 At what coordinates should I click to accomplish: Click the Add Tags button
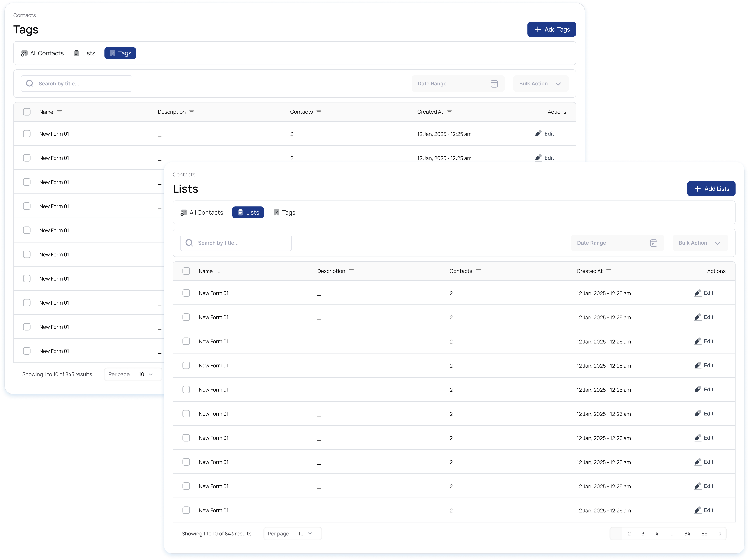click(x=551, y=29)
